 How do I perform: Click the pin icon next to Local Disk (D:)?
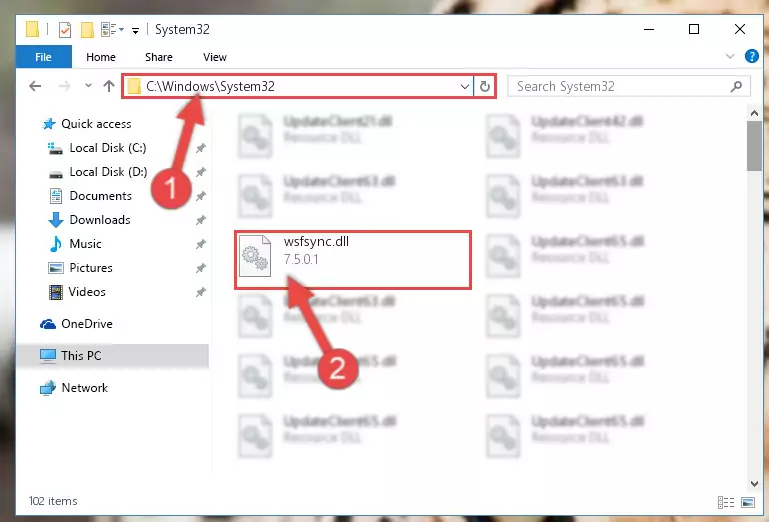(201, 172)
